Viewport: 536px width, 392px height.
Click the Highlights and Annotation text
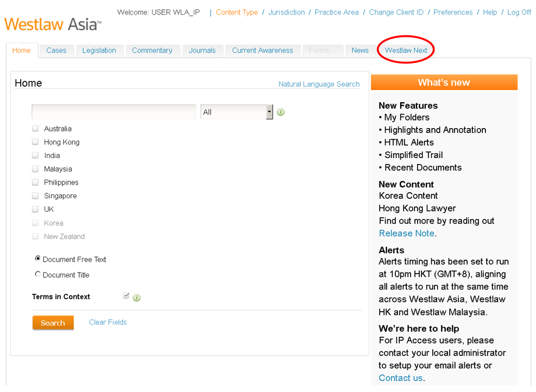point(435,130)
